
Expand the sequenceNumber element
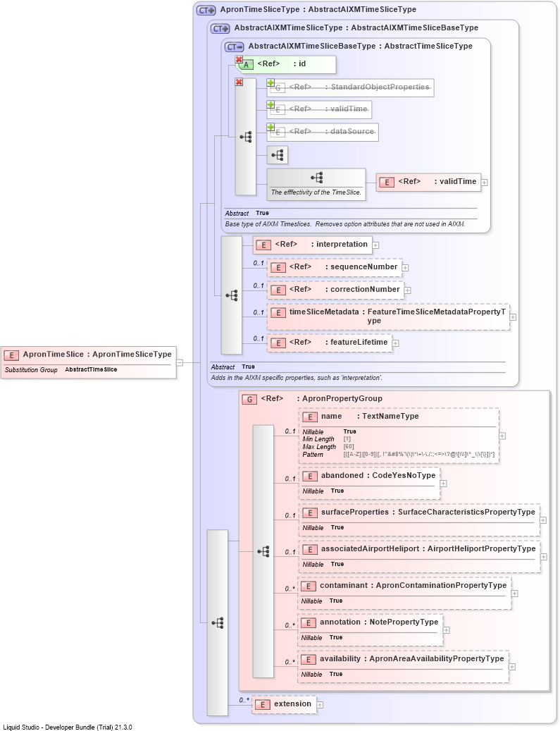point(405,268)
